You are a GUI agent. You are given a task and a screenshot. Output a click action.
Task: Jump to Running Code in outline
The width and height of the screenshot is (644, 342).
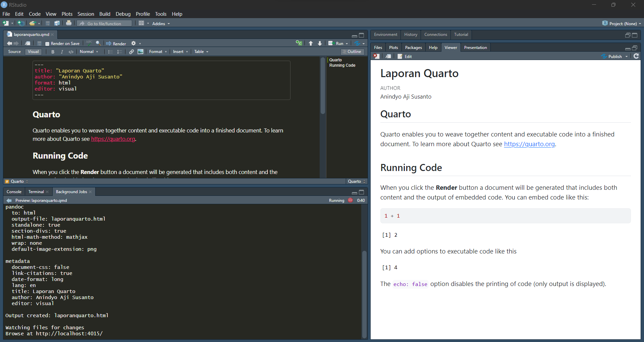pos(342,65)
